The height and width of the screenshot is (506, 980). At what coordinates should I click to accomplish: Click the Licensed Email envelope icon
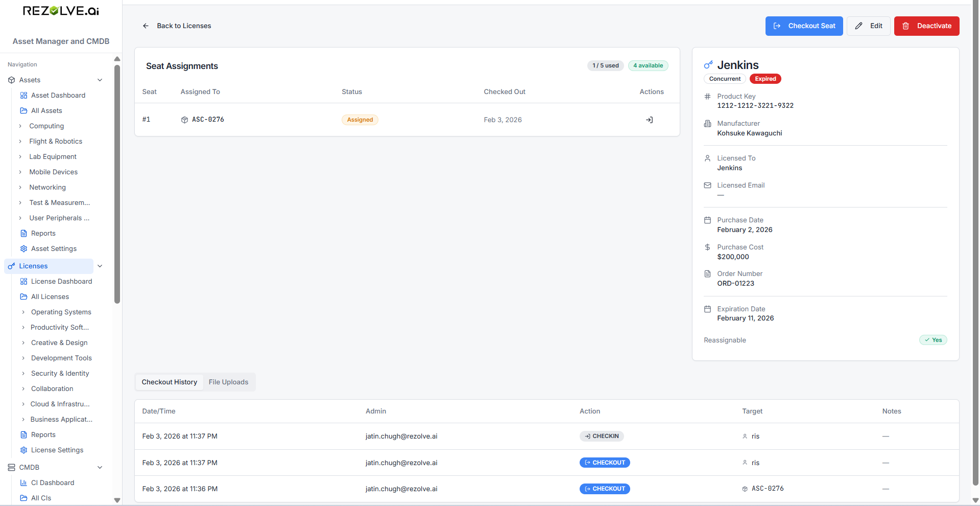click(x=707, y=186)
